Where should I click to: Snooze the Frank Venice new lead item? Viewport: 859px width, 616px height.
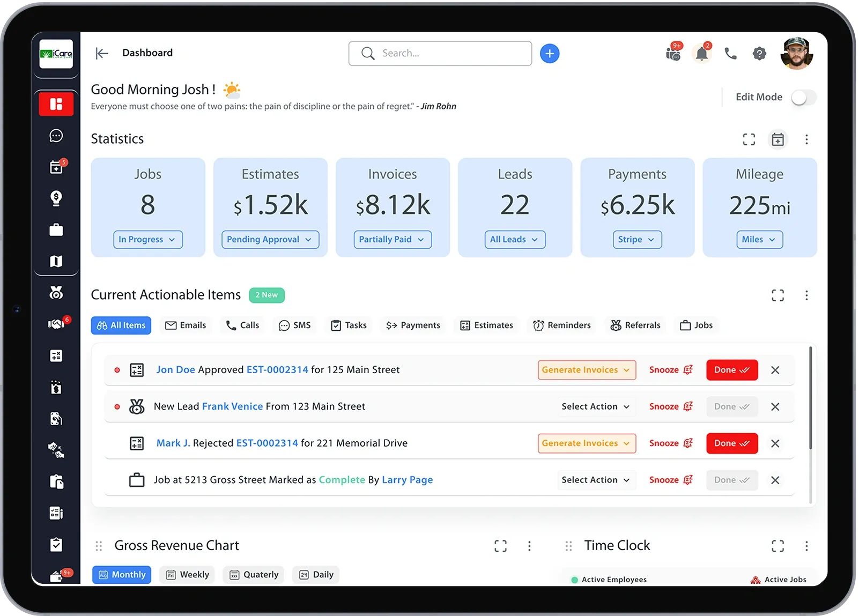pyautogui.click(x=671, y=406)
